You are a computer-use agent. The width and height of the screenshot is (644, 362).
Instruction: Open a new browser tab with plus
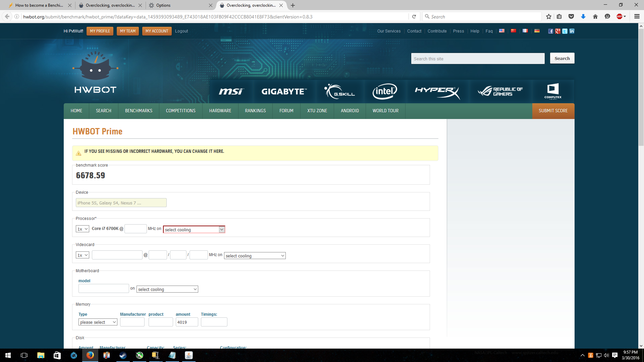coord(293,5)
